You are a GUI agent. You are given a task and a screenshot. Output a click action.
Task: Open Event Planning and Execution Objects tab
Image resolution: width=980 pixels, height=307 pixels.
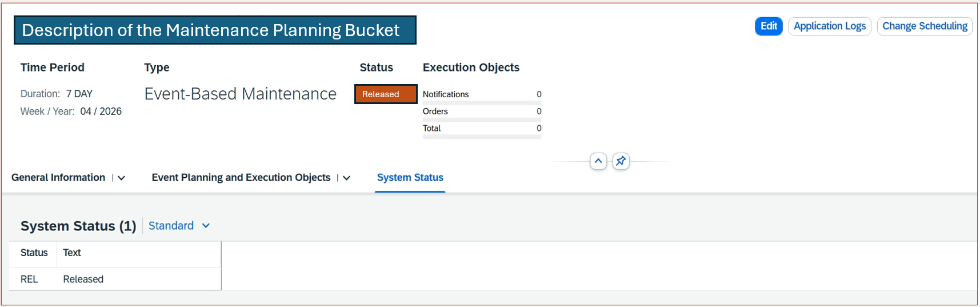[241, 178]
